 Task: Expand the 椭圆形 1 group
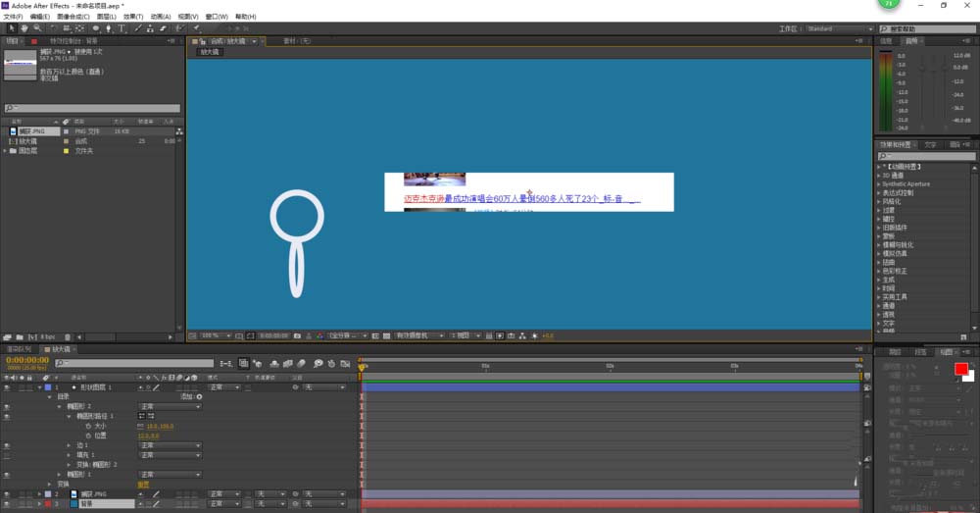point(60,474)
